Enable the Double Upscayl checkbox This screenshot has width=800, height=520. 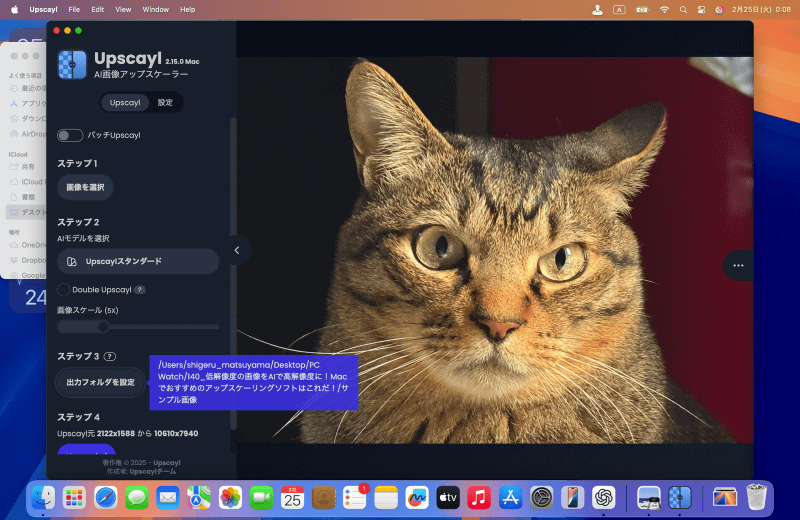coord(63,290)
